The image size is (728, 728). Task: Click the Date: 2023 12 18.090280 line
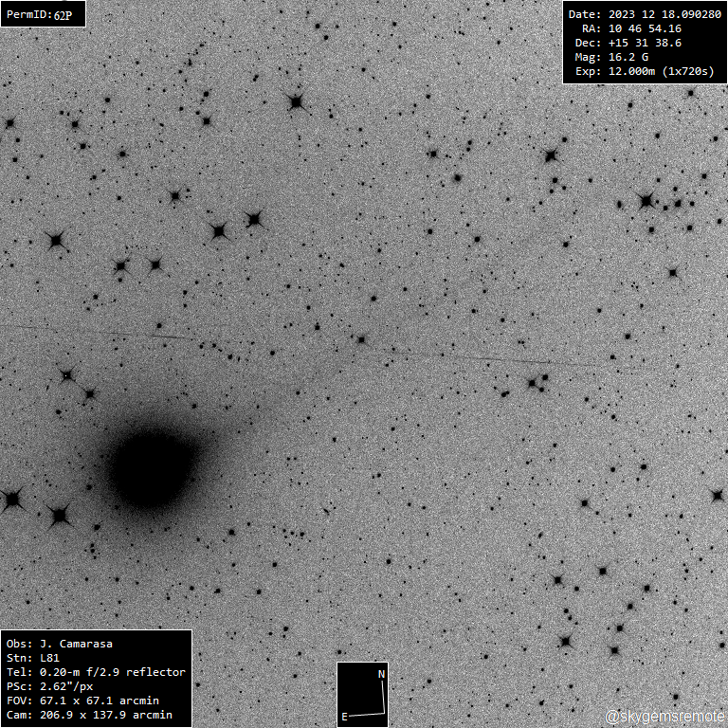(x=645, y=14)
